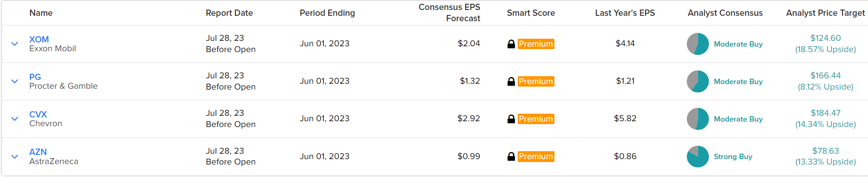Click AstraZeneca Strong Buy pie chart
The height and width of the screenshot is (177, 868).
click(x=698, y=156)
